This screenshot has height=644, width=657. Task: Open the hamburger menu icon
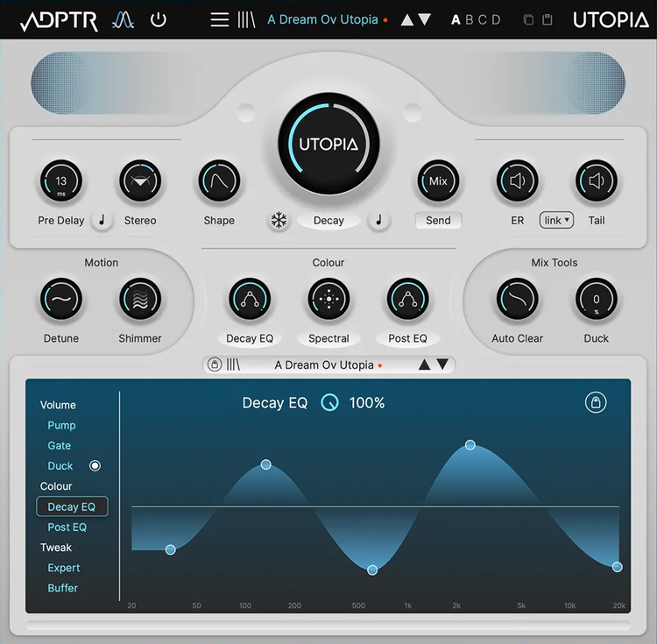tap(219, 19)
